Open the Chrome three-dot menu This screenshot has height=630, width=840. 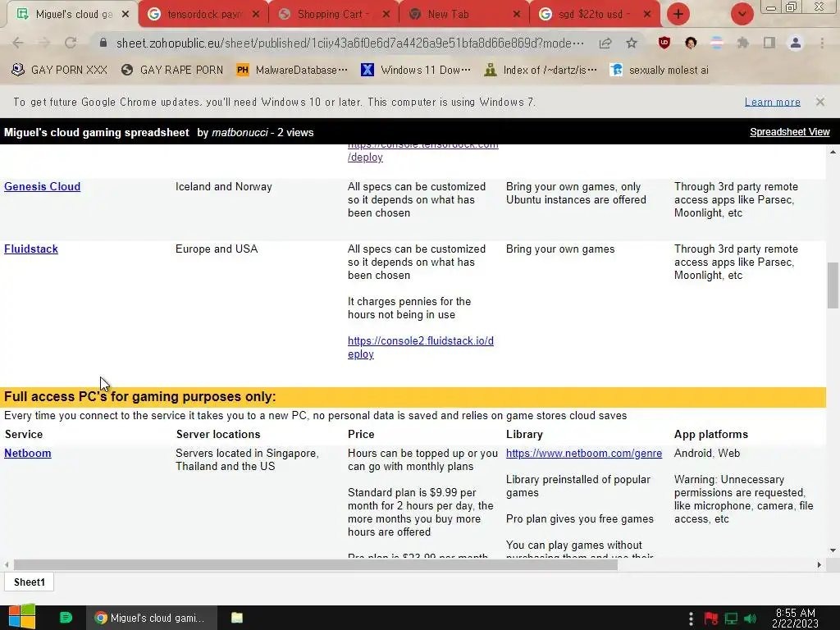[822, 43]
